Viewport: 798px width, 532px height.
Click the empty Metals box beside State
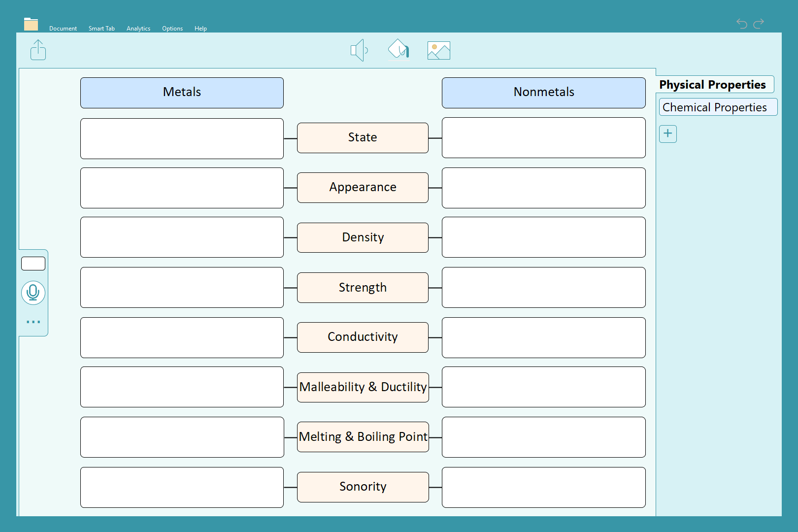click(182, 138)
